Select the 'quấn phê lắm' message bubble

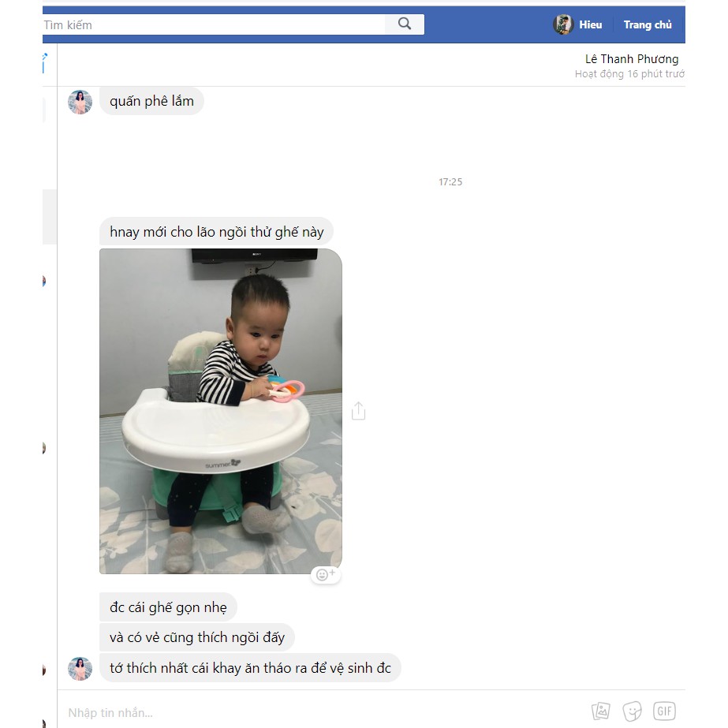tap(151, 101)
